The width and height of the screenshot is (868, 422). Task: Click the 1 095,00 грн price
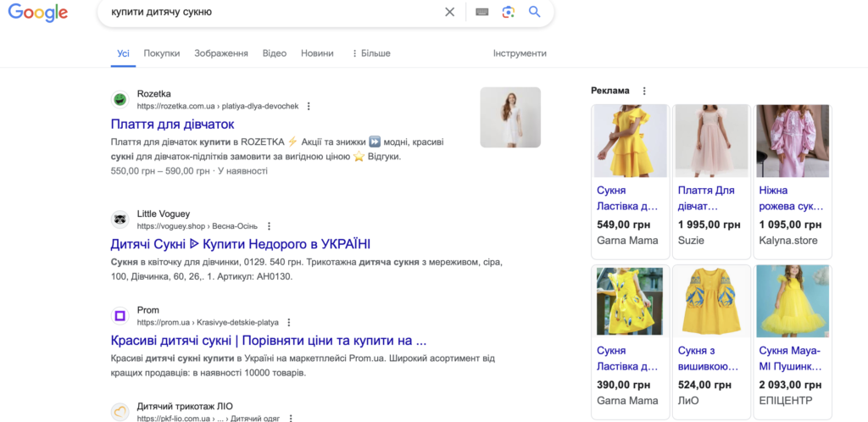[790, 225]
